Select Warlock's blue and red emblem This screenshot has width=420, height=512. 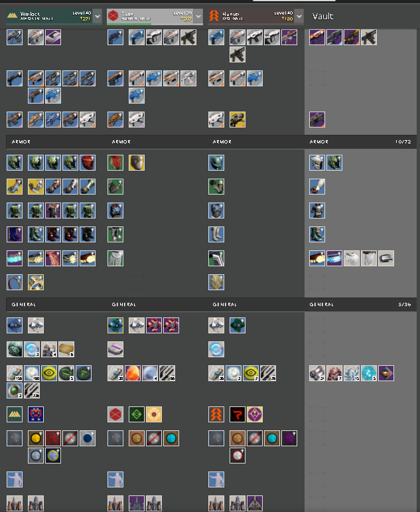pyautogui.click(x=36, y=414)
